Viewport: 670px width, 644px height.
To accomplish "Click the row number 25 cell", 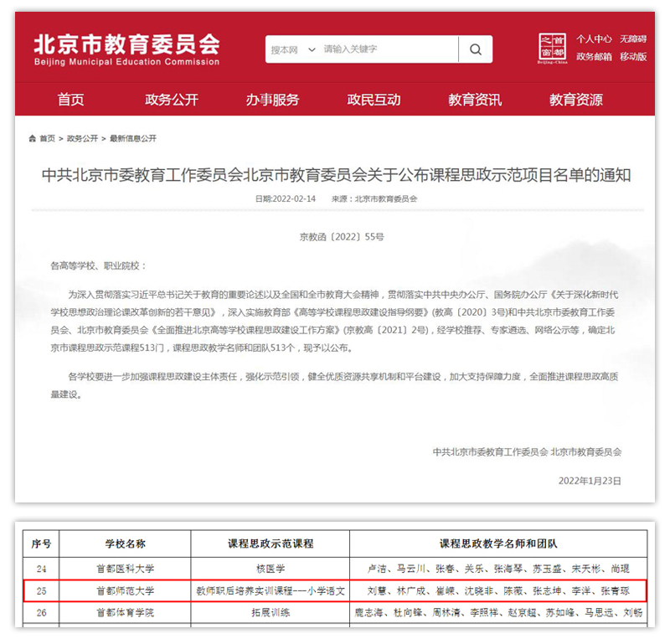I will [41, 591].
